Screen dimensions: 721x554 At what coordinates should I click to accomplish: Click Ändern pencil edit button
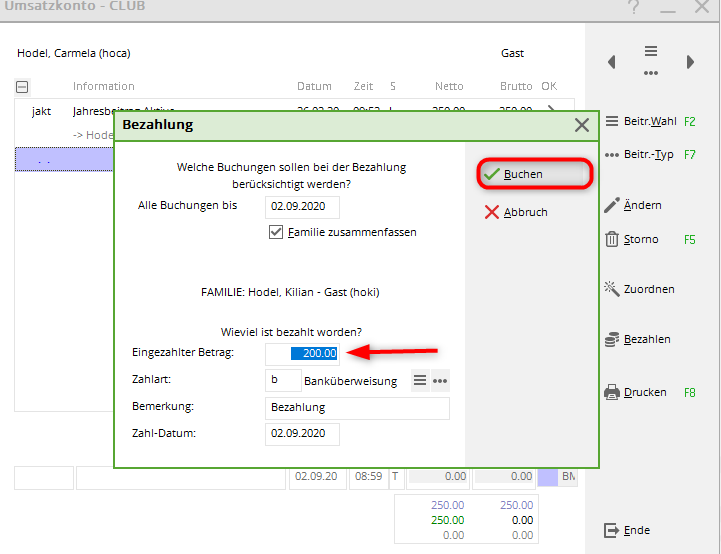coord(634,205)
